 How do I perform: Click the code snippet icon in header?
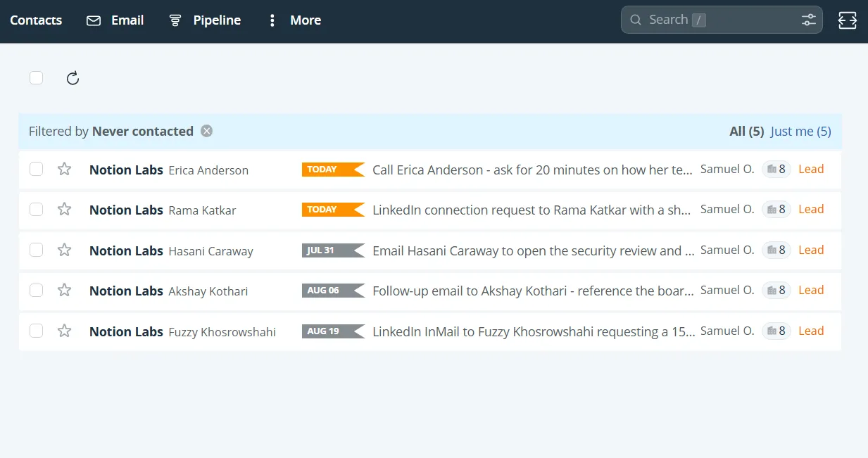(848, 20)
